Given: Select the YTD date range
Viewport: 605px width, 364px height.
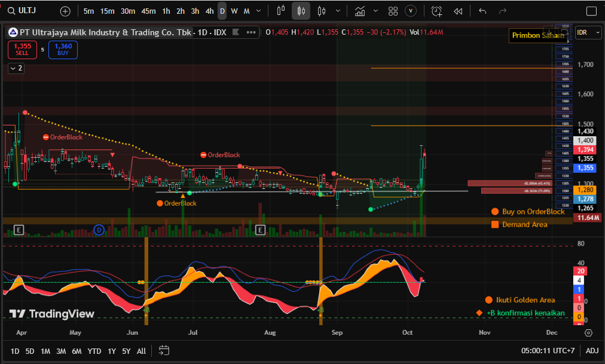Looking at the screenshot, I should (94, 351).
